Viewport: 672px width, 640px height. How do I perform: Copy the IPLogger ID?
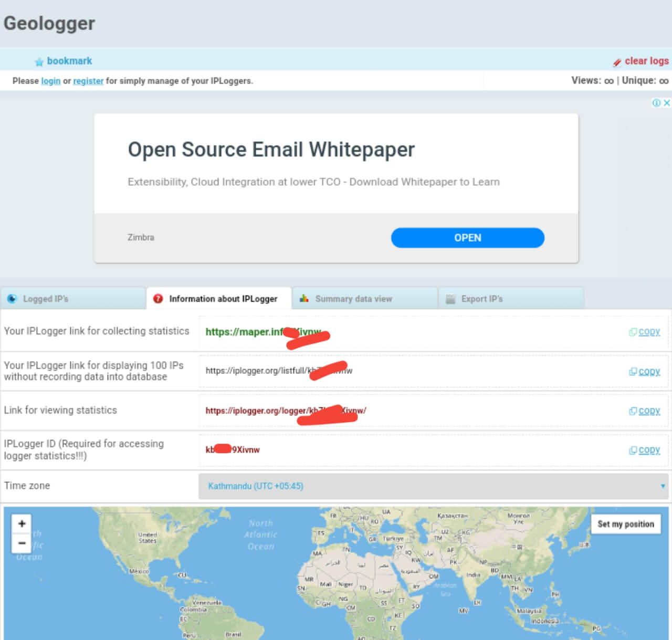tap(649, 450)
